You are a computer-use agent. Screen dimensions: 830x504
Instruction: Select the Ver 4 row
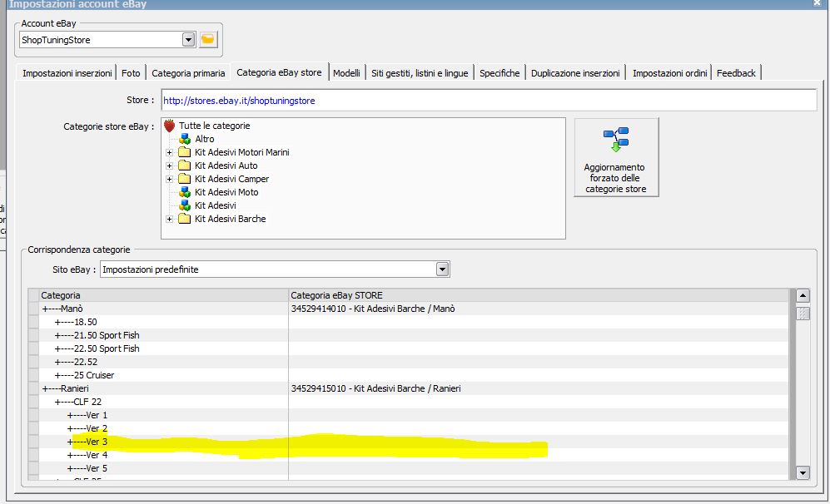point(163,455)
